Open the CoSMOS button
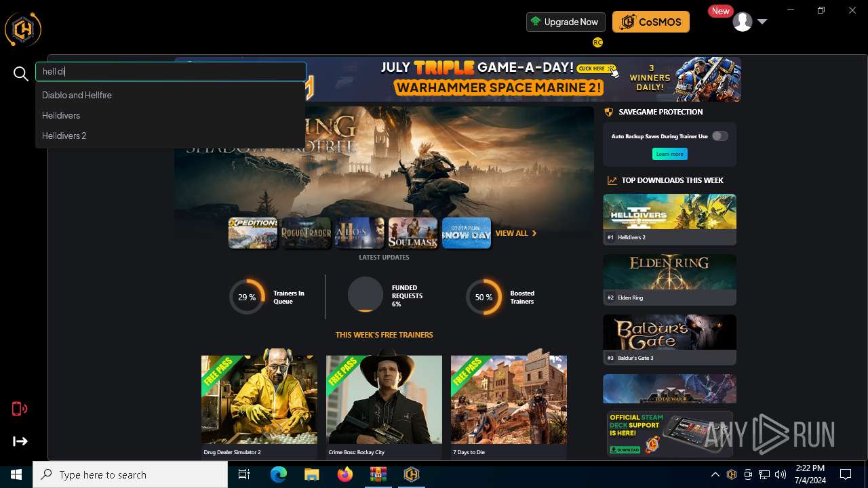 (651, 22)
